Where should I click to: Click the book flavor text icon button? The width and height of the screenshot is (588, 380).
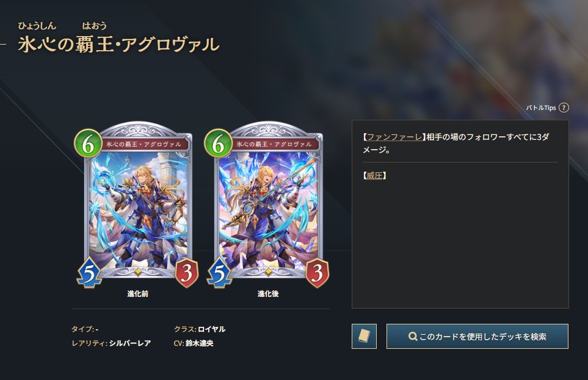pyautogui.click(x=364, y=336)
